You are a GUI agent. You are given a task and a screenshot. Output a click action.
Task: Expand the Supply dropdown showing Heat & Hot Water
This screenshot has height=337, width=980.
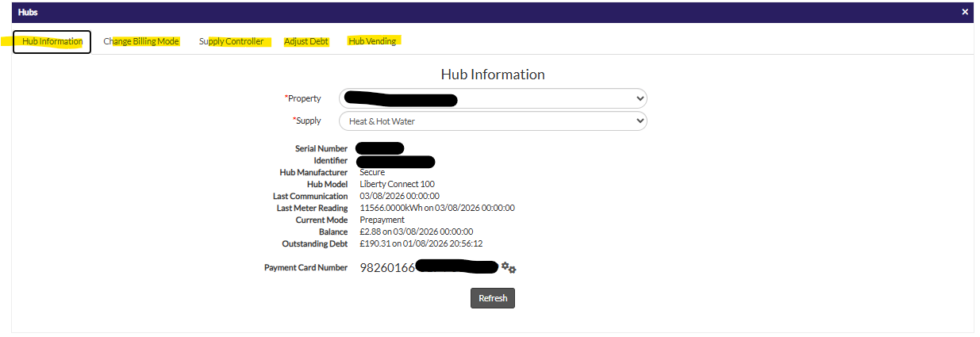click(x=493, y=121)
